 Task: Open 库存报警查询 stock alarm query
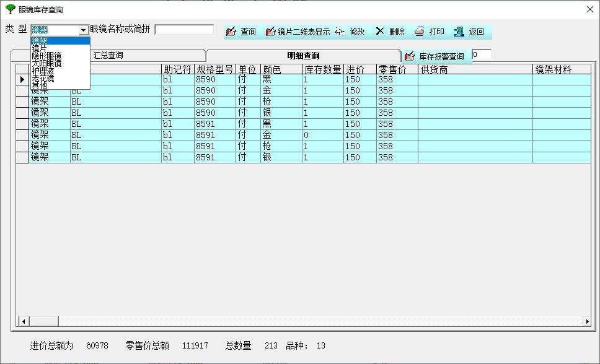tap(435, 56)
